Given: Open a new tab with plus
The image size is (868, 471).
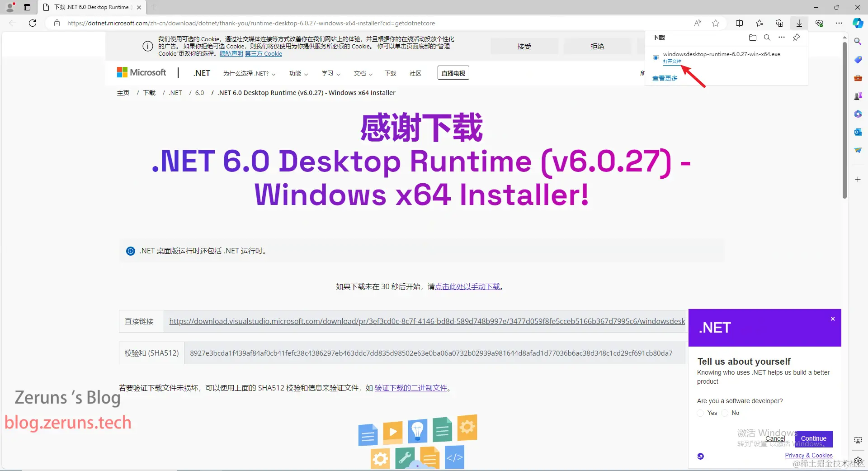Looking at the screenshot, I should [154, 7].
